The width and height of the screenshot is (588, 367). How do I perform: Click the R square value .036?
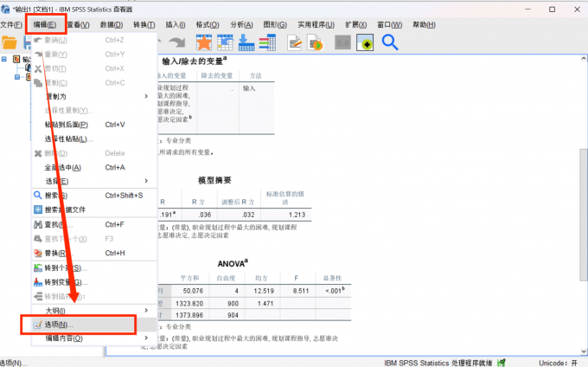tap(205, 215)
